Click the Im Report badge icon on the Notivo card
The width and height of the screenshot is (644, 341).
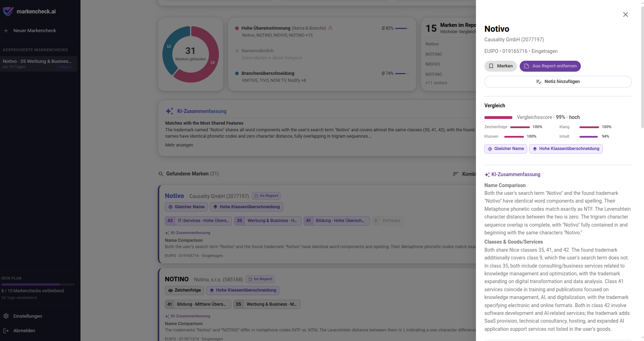click(256, 196)
